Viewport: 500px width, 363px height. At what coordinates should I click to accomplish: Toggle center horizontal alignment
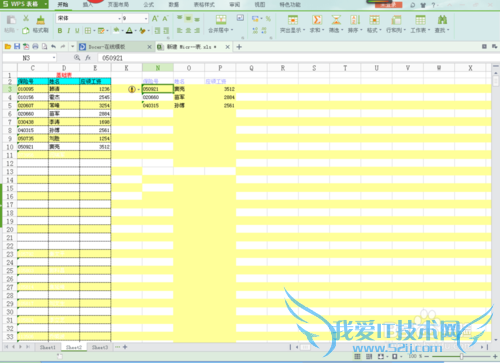188,30
